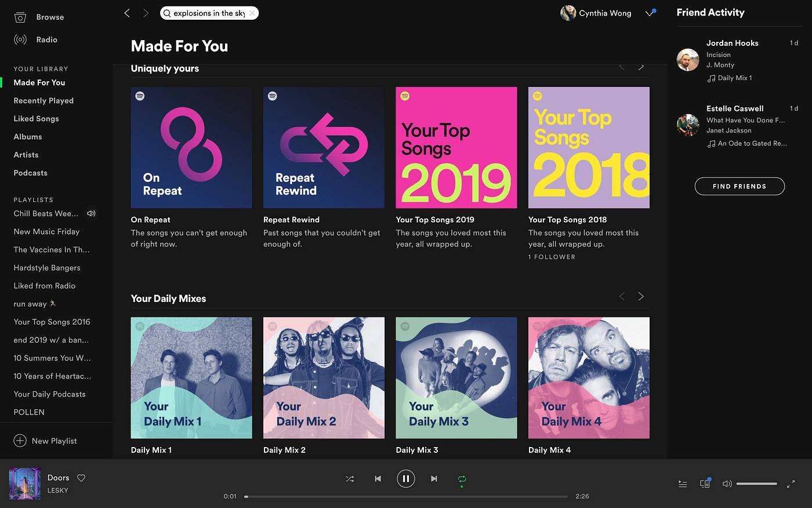The width and height of the screenshot is (812, 508).
Task: Open the On Repeat playlist cover
Action: pyautogui.click(x=191, y=147)
